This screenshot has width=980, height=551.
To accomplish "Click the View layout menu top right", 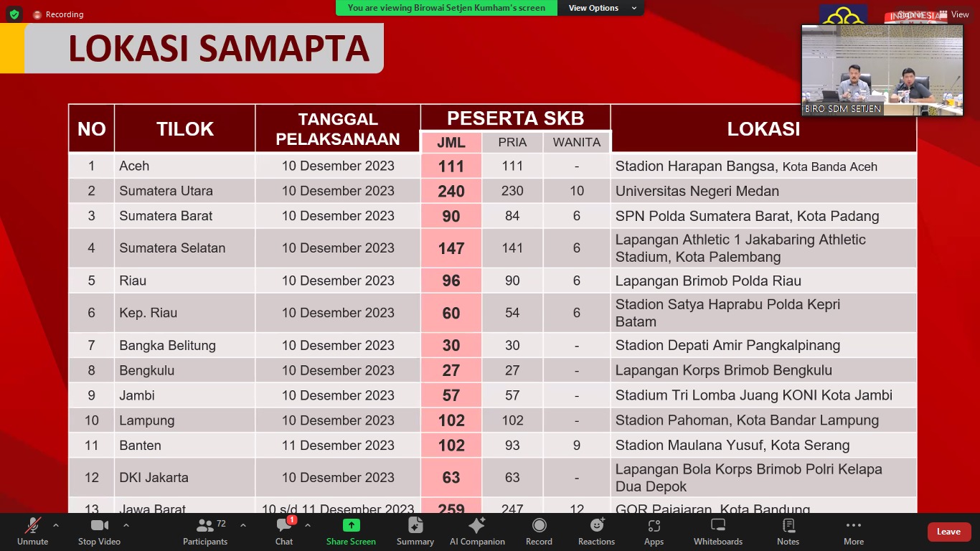I will [x=954, y=14].
